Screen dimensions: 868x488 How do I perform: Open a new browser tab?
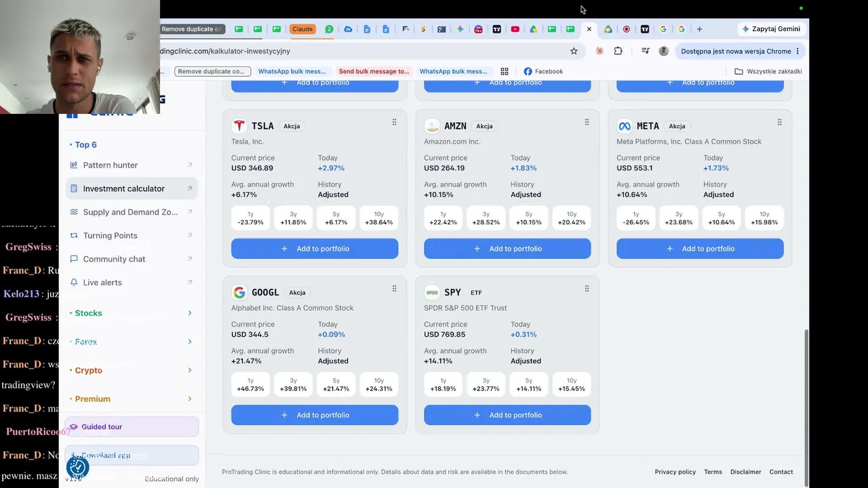point(699,29)
